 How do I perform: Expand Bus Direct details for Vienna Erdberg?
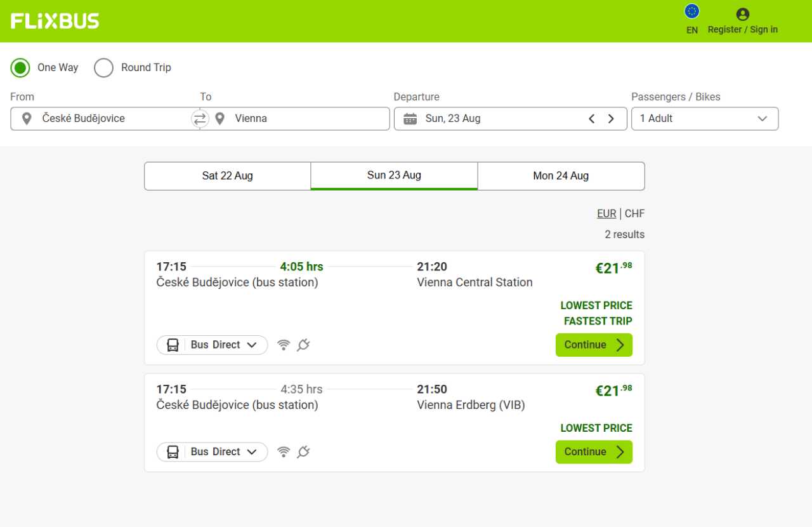[213, 452]
